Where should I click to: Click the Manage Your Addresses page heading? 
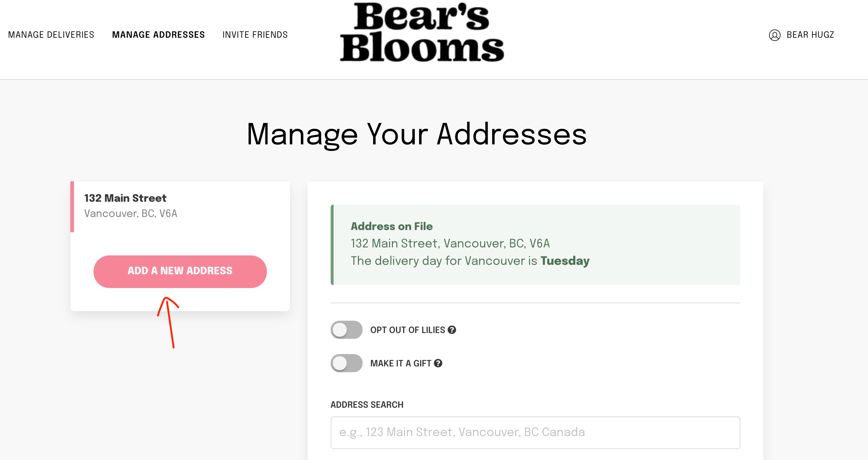(417, 134)
